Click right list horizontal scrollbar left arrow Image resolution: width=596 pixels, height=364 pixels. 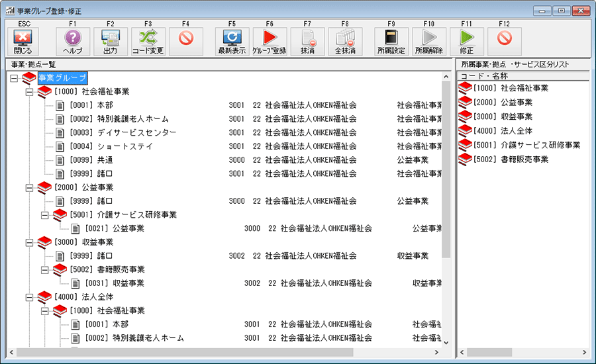(x=462, y=352)
